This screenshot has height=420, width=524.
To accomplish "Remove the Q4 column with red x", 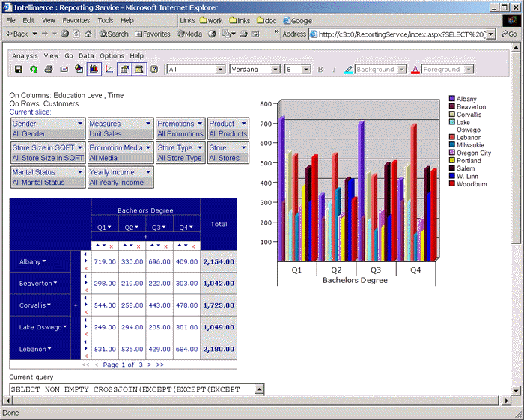I will (193, 246).
